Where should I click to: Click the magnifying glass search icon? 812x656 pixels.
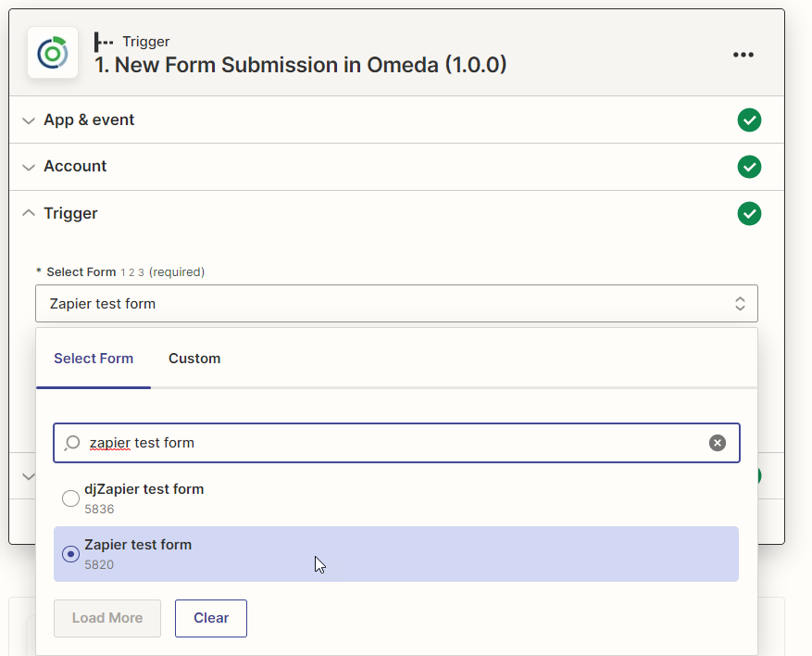[x=72, y=443]
